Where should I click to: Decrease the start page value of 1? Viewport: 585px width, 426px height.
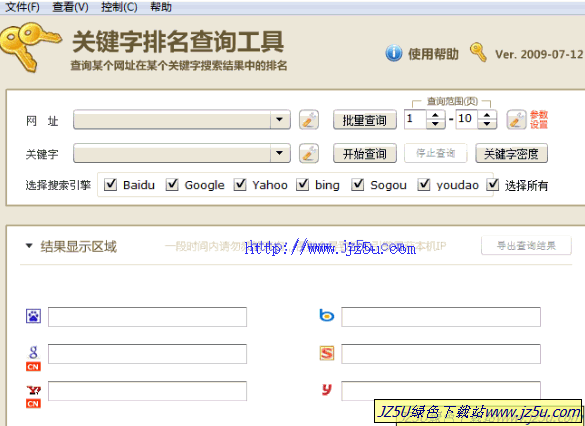pyautogui.click(x=435, y=124)
